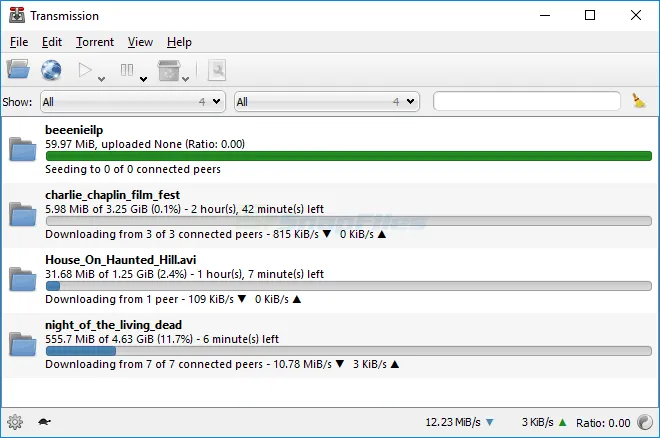
Task: Click the House_On_Haunted_Hill.avi folder icon
Action: [x=23, y=279]
